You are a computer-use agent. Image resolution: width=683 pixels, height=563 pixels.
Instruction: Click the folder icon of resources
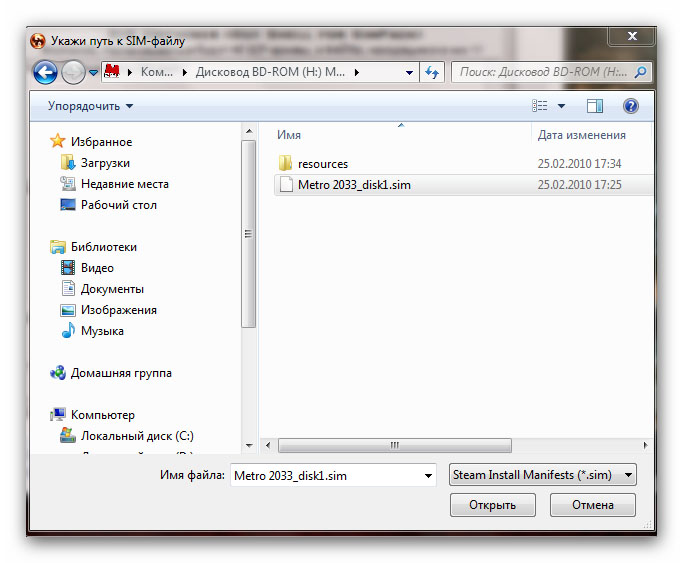click(x=285, y=163)
